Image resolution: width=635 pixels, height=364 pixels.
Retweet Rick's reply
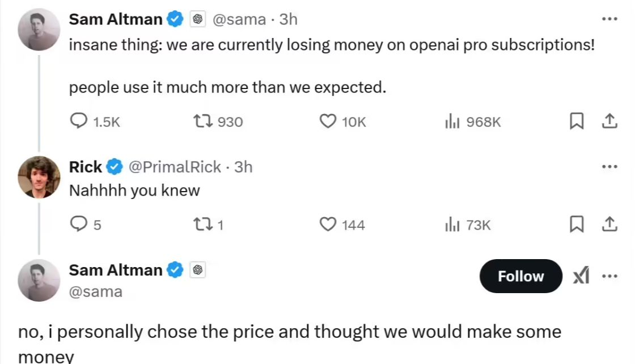click(201, 225)
